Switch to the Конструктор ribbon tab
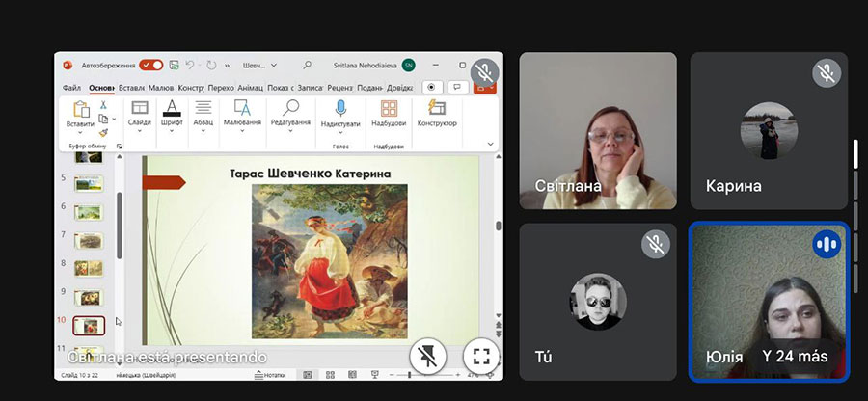The width and height of the screenshot is (868, 401). pyautogui.click(x=191, y=88)
